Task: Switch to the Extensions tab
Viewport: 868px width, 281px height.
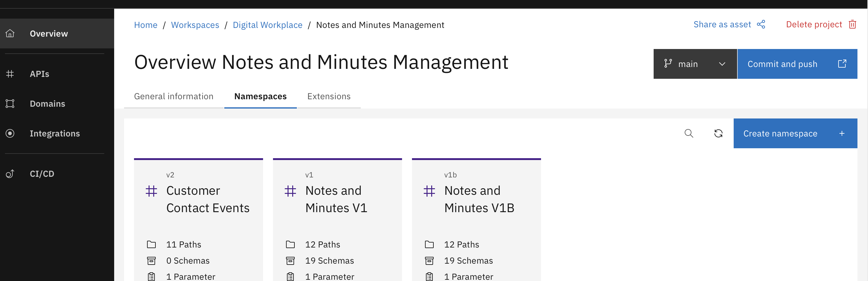Action: click(329, 96)
